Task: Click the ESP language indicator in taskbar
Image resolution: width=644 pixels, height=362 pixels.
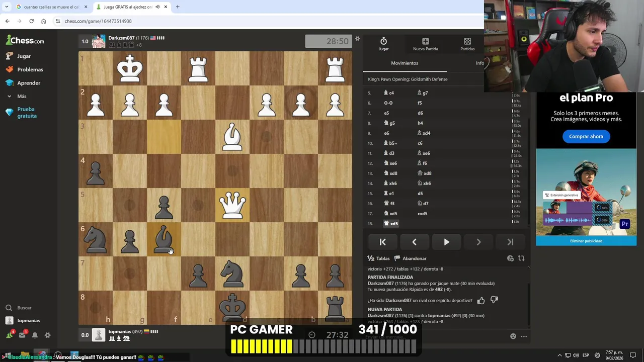Action: coord(586,355)
